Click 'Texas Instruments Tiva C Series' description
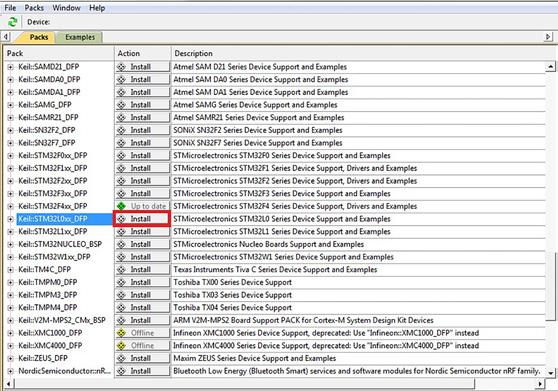Image resolution: width=558 pixels, height=391 pixels. pos(275,270)
